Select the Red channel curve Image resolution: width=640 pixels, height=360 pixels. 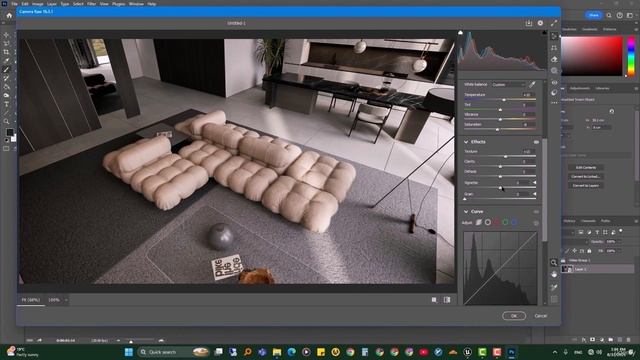click(x=496, y=222)
